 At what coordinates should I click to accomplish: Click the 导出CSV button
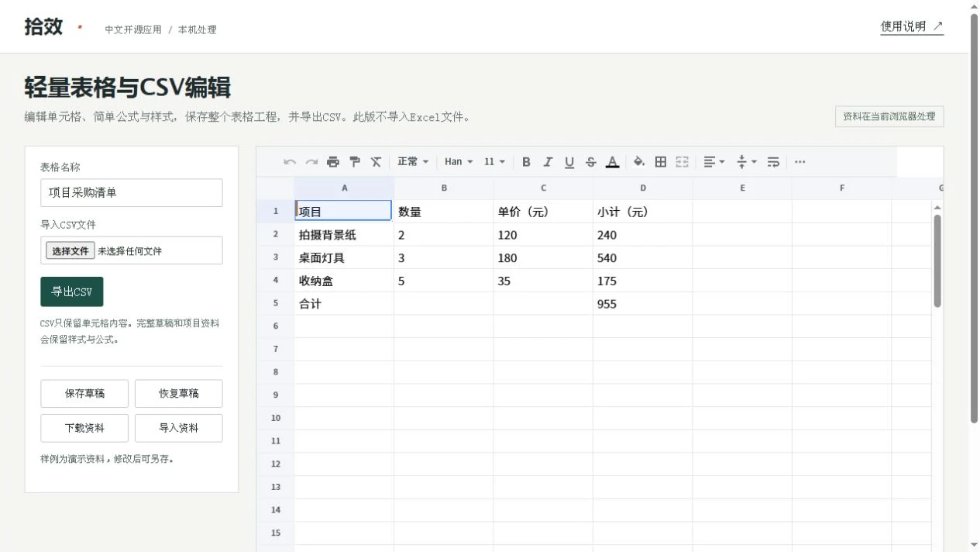(x=71, y=292)
